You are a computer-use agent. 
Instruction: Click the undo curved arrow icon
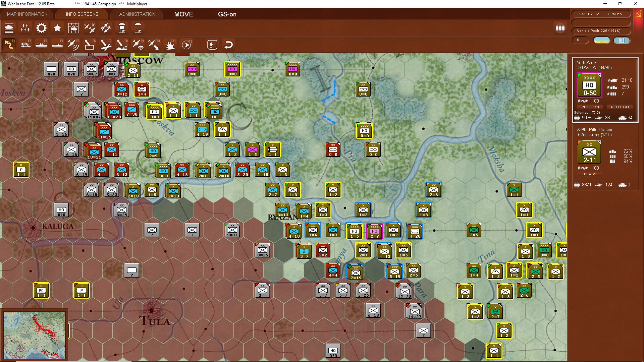tap(228, 45)
